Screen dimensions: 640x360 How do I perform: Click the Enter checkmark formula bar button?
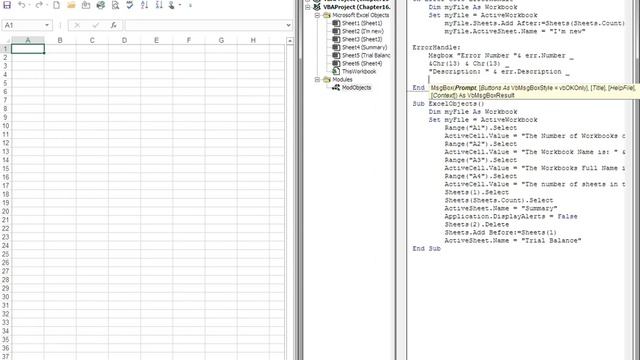[x=96, y=25]
